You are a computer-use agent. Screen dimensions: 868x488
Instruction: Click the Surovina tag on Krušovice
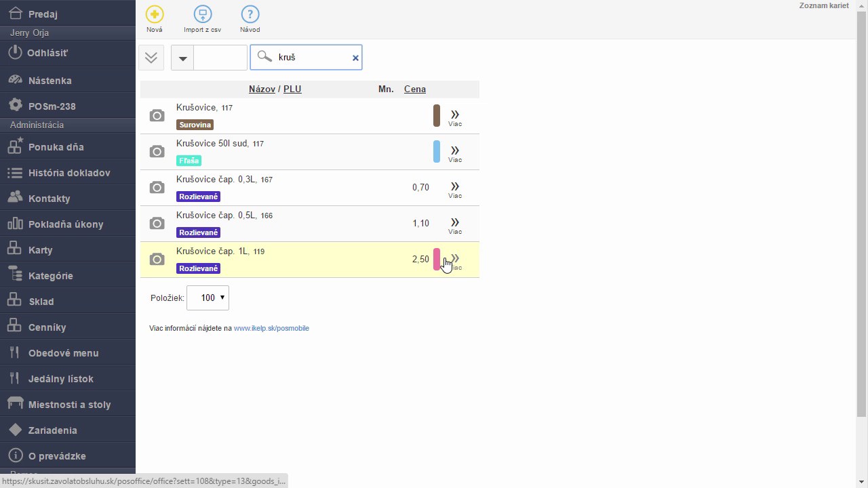195,125
